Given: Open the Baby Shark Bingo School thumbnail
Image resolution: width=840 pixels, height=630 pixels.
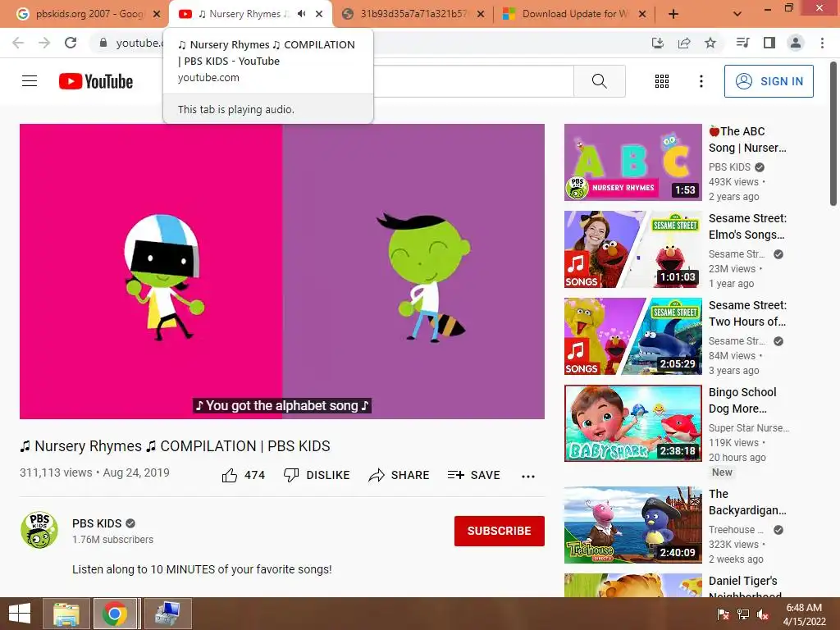Looking at the screenshot, I should pyautogui.click(x=633, y=423).
